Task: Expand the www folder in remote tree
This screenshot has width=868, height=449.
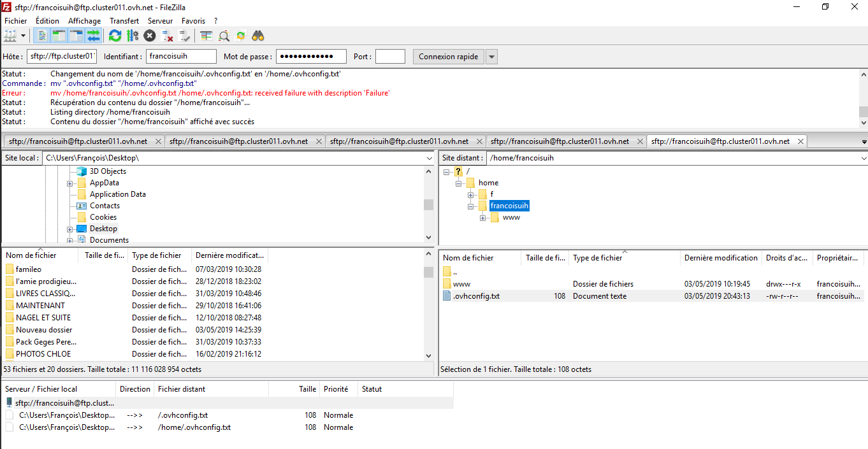Action: 483,218
